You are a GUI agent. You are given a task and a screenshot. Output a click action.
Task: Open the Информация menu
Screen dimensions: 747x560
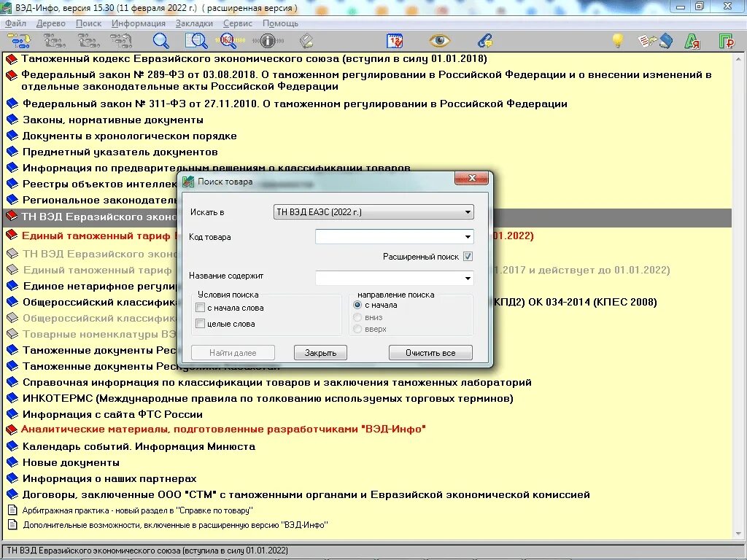pos(139,23)
